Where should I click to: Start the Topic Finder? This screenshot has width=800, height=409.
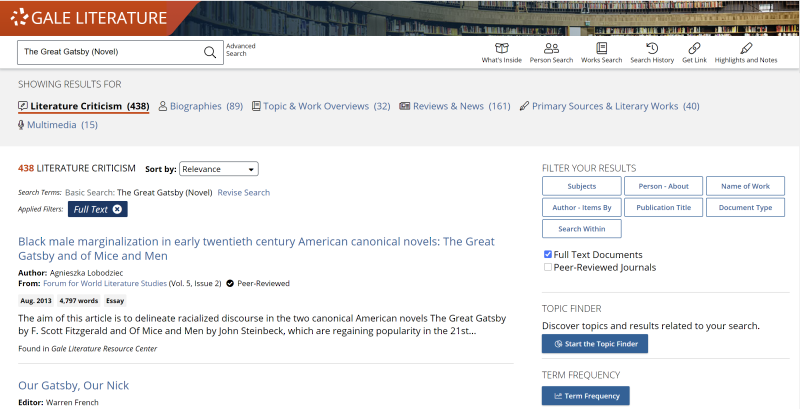tap(595, 344)
